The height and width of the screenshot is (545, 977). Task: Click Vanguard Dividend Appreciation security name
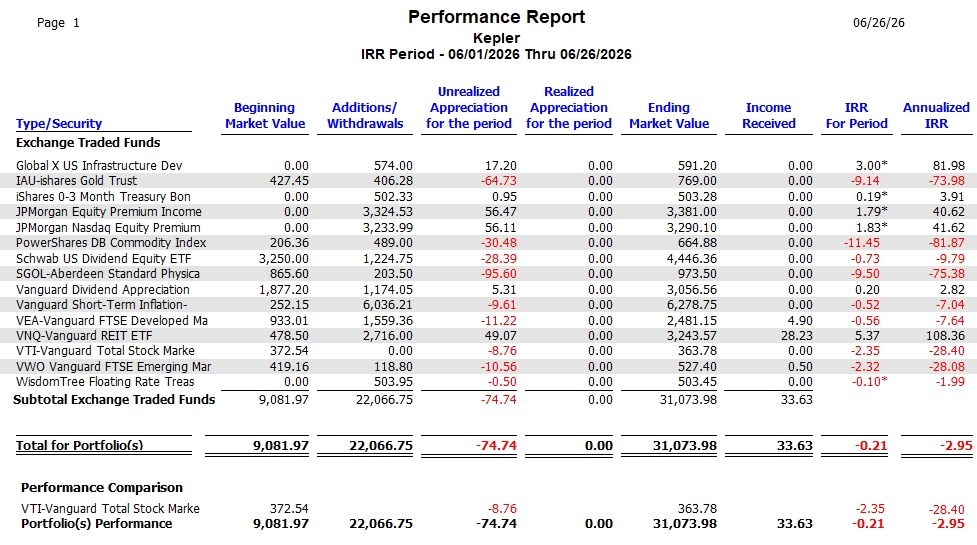(x=103, y=290)
